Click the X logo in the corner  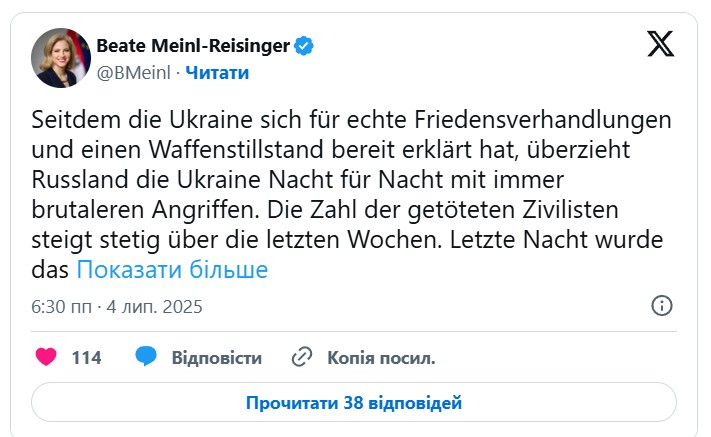pyautogui.click(x=661, y=47)
